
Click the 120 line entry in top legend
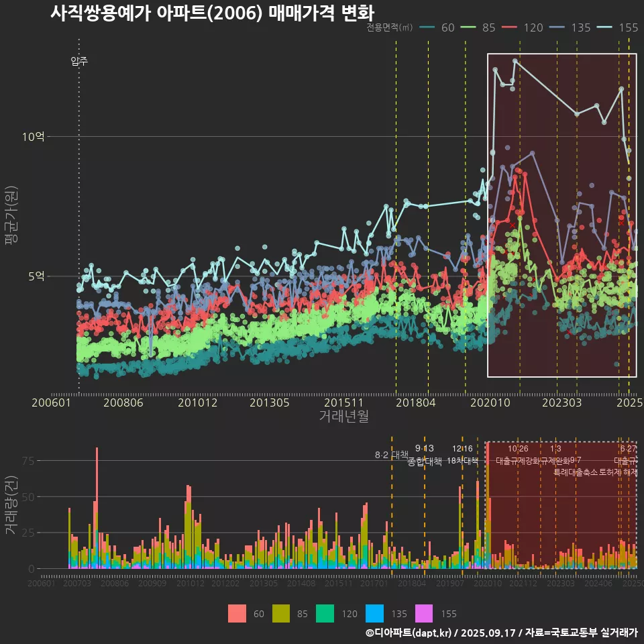coord(523,28)
